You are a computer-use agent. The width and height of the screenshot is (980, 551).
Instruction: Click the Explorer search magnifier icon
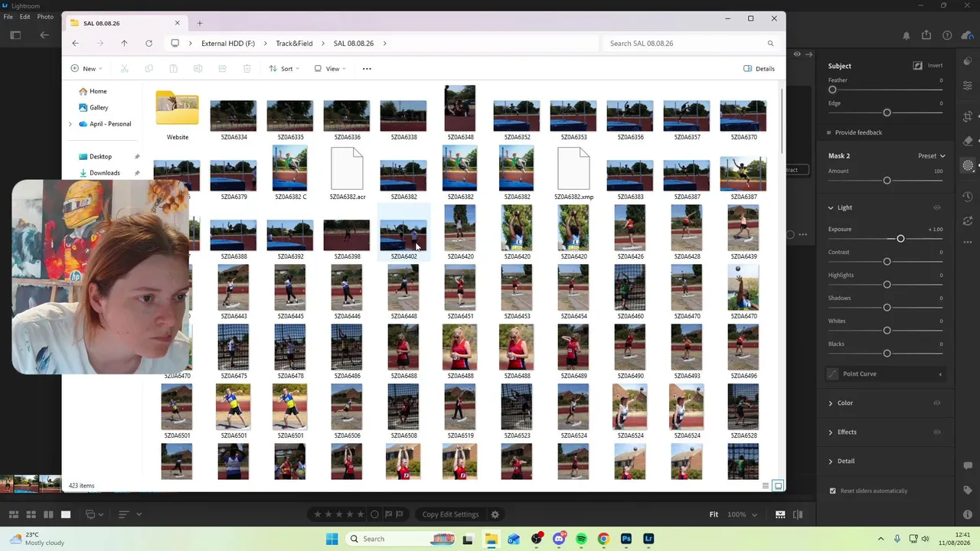click(x=770, y=44)
